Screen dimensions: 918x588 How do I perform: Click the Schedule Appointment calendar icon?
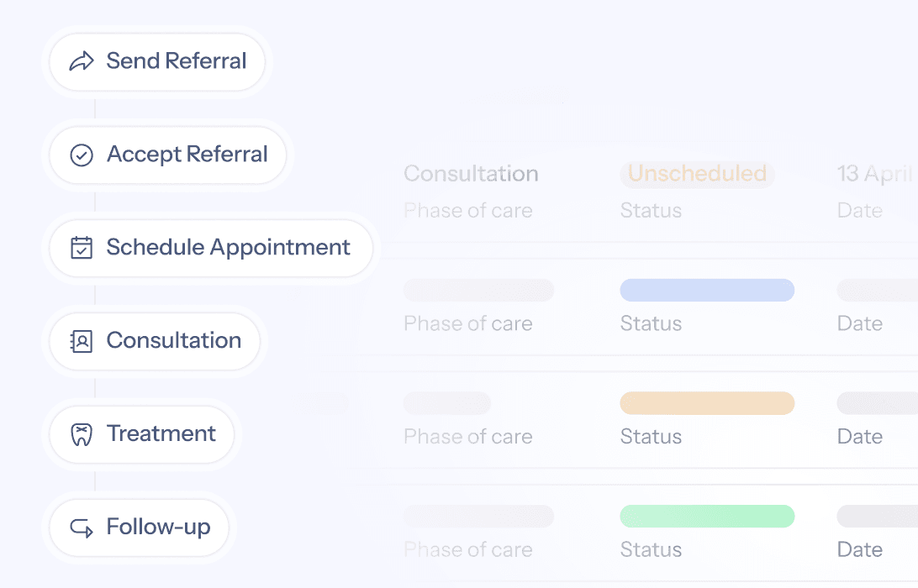coord(82,248)
